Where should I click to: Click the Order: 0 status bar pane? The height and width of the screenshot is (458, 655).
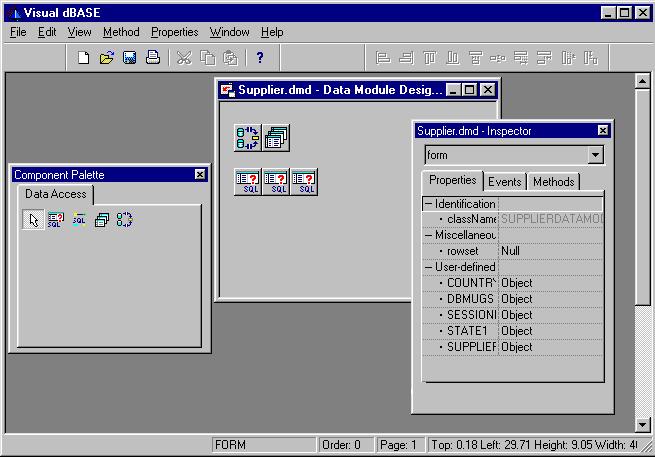coord(347,445)
